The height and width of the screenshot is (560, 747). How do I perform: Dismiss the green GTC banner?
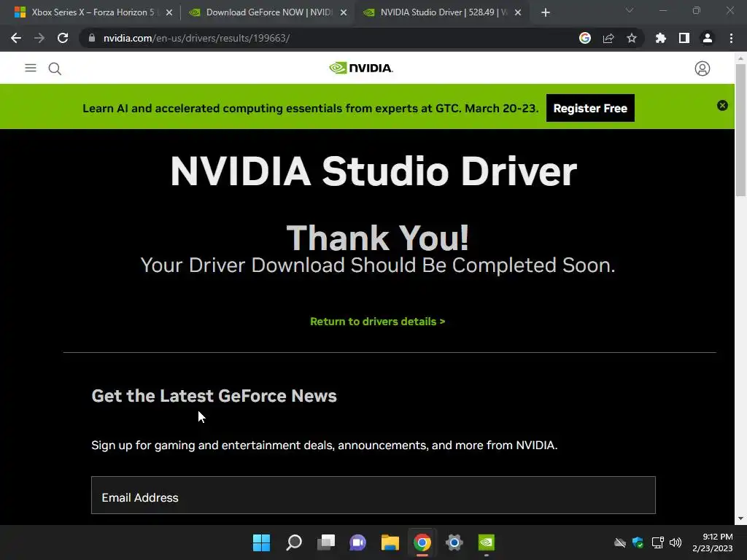click(x=722, y=106)
